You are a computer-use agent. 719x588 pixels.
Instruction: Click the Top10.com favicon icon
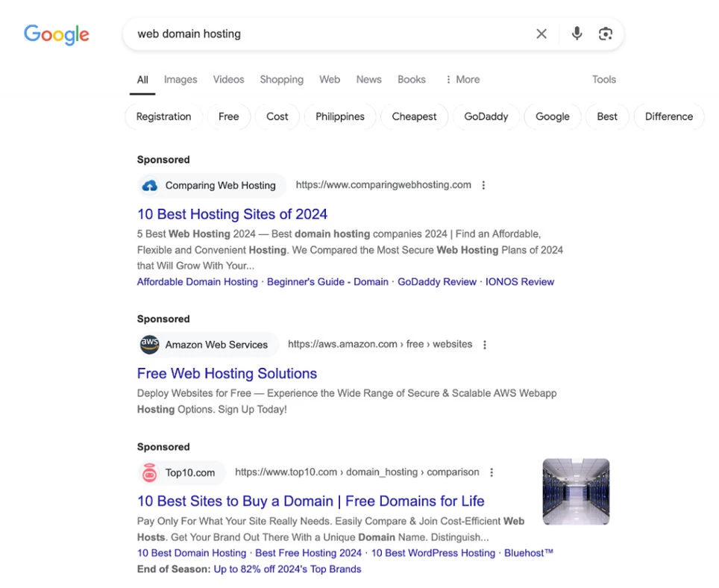tap(149, 473)
